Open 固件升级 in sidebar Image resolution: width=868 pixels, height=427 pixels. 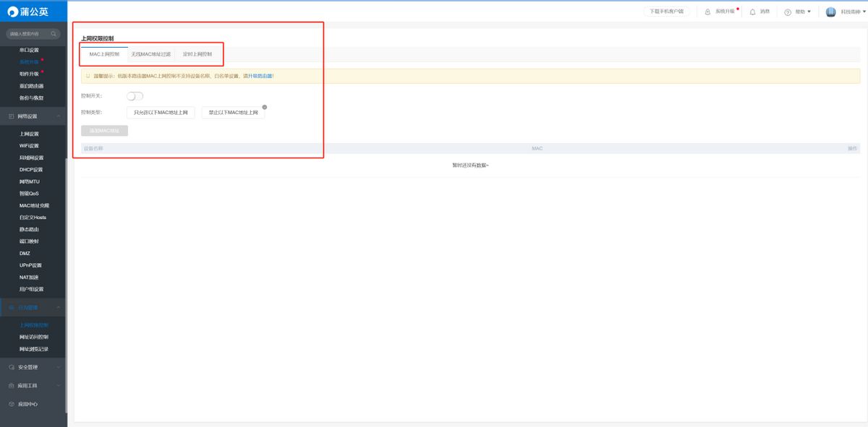[30, 74]
